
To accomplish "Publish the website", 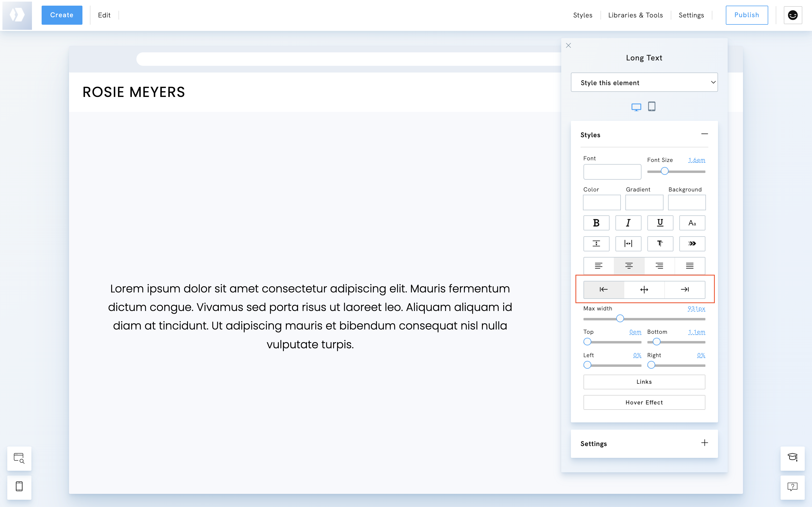I will (x=747, y=15).
